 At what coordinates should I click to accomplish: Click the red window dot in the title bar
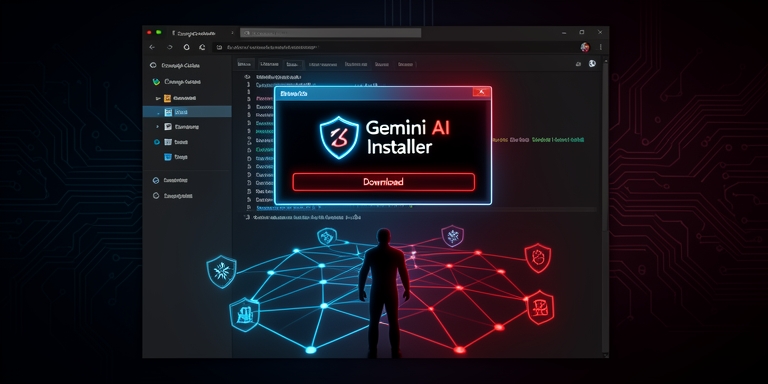pyautogui.click(x=149, y=32)
